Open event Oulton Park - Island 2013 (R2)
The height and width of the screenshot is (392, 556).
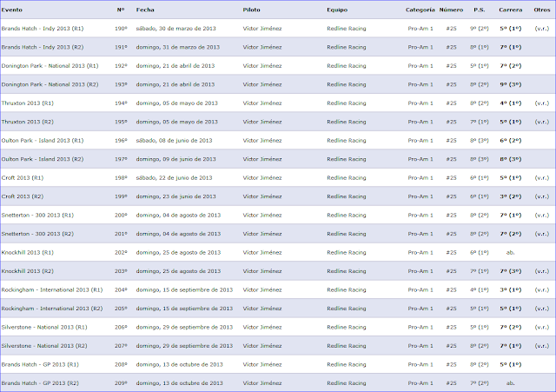pos(43,159)
